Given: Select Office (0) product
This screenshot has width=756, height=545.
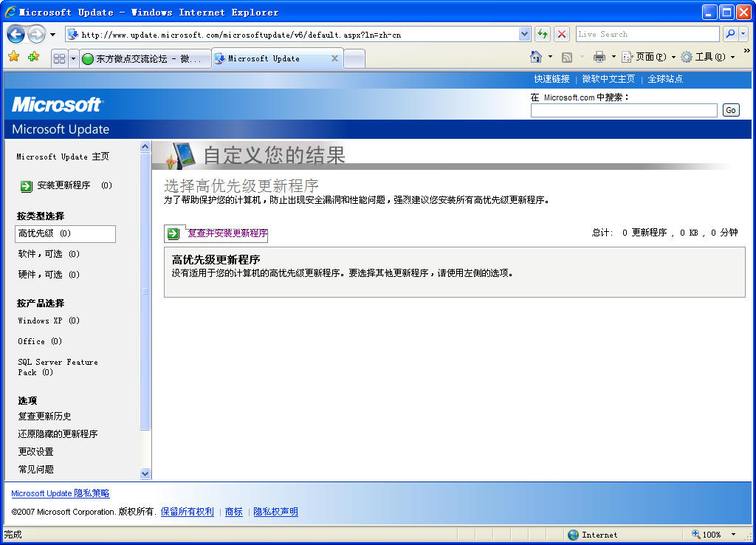Looking at the screenshot, I should coord(40,341).
